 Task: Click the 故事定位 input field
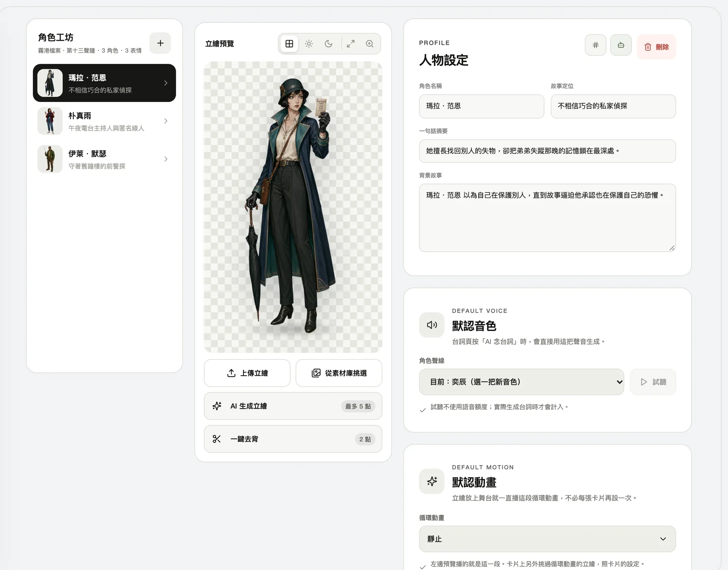[x=613, y=106]
